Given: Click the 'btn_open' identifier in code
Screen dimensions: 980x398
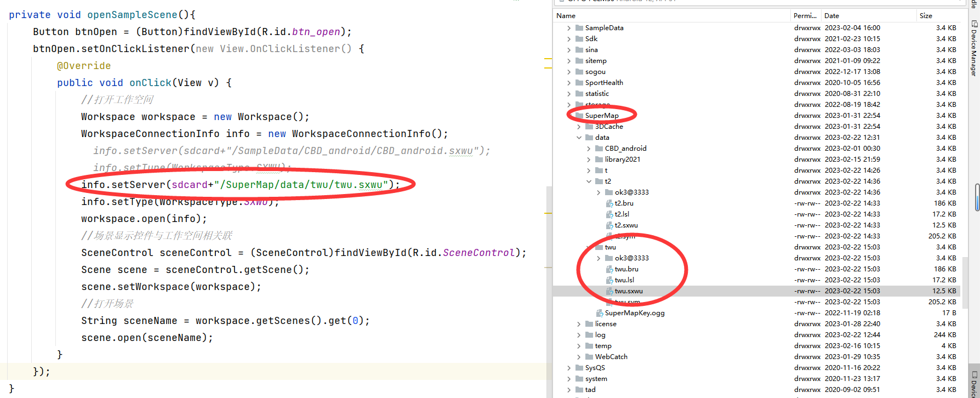Looking at the screenshot, I should point(316,32).
